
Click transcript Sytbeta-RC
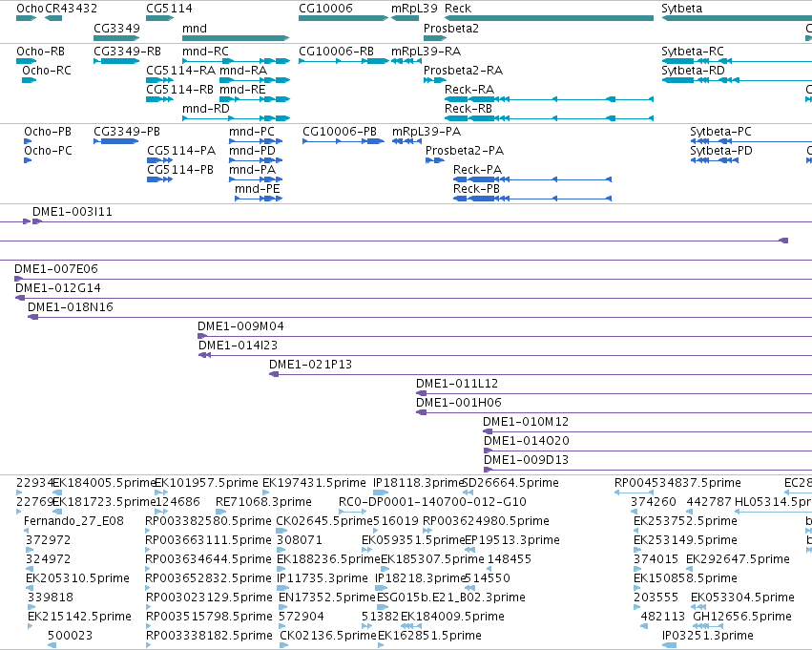coord(737,61)
